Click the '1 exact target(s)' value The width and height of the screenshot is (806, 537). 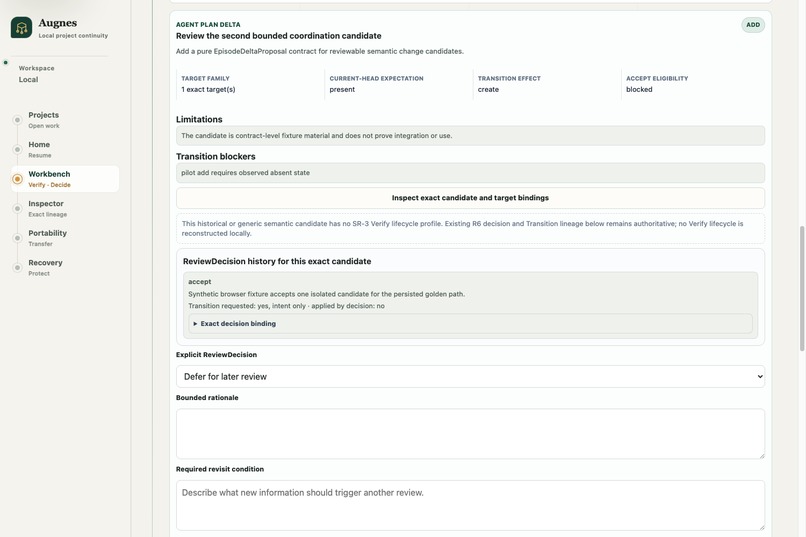[x=208, y=89]
